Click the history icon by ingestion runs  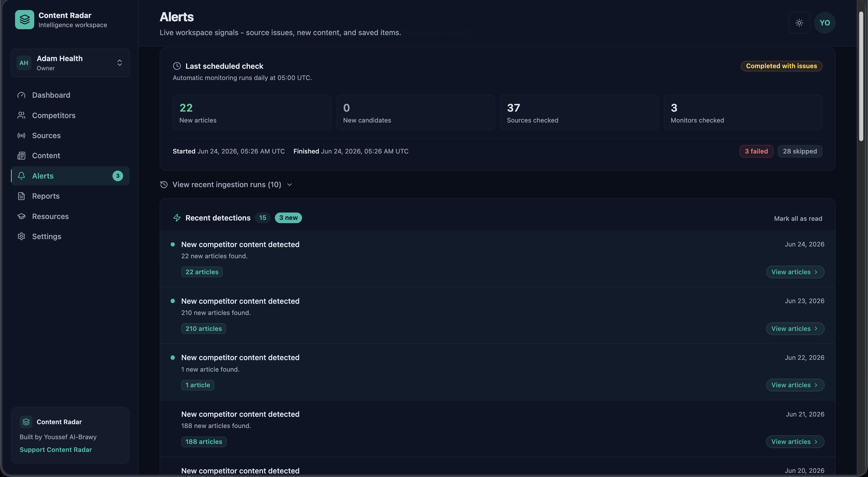pyautogui.click(x=164, y=184)
